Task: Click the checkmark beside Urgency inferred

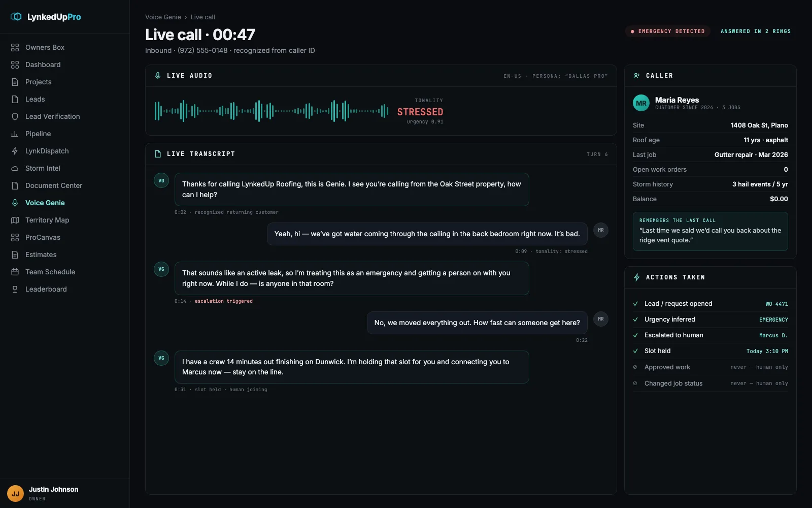Action: [635, 320]
